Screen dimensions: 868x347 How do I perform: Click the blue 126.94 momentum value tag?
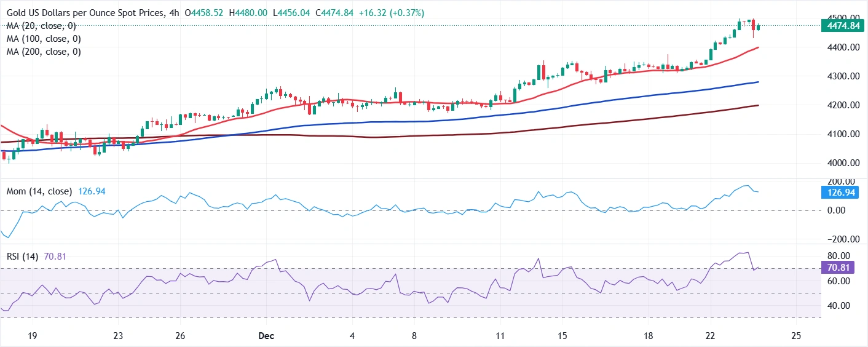click(x=840, y=192)
